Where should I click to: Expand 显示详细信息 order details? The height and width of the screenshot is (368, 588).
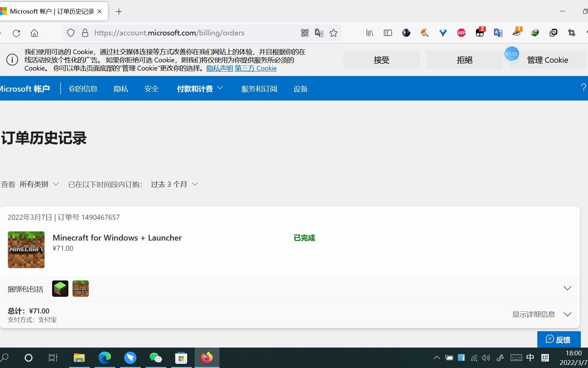tap(542, 314)
